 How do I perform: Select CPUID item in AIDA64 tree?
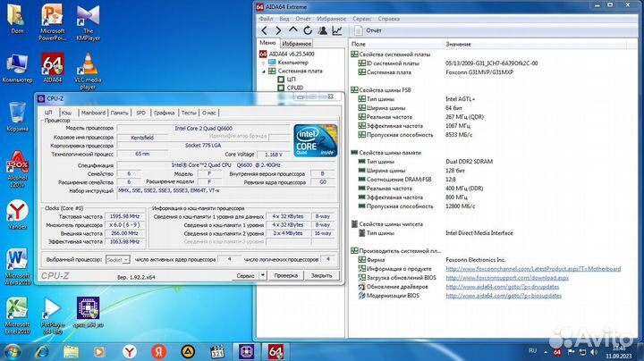pyautogui.click(x=291, y=88)
